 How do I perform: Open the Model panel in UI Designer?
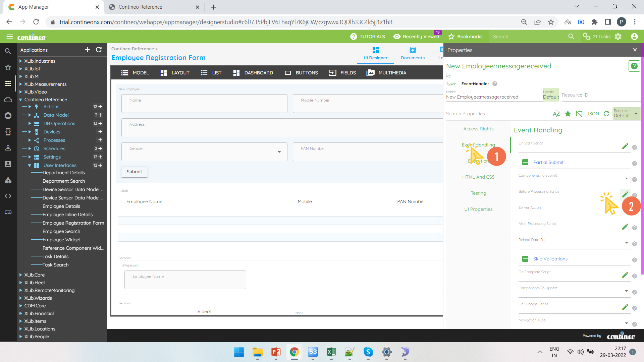[x=135, y=73]
